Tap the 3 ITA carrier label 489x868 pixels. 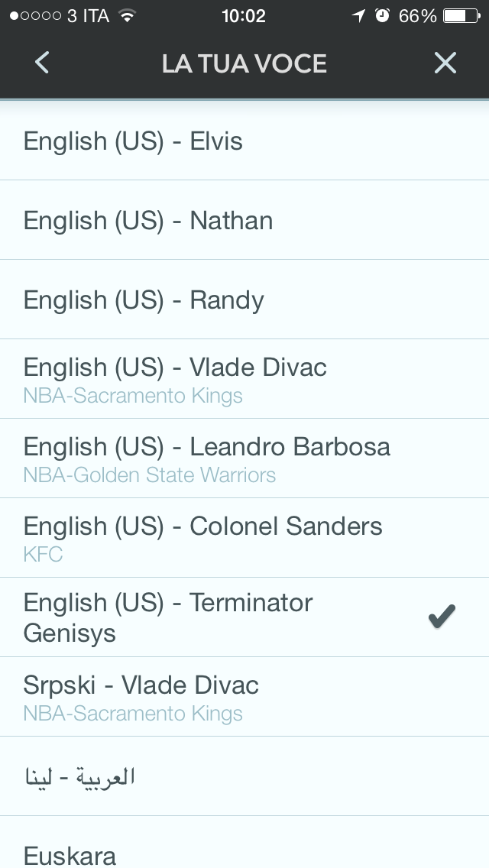coord(88,16)
